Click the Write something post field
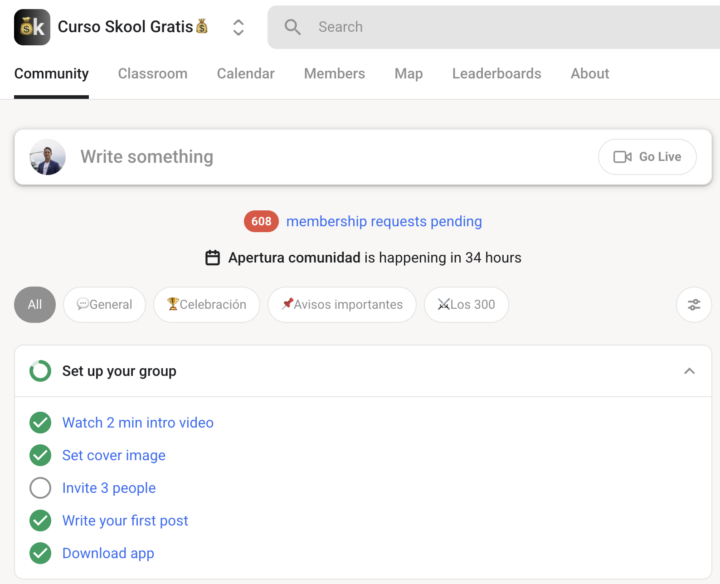720x584 pixels. click(x=330, y=157)
